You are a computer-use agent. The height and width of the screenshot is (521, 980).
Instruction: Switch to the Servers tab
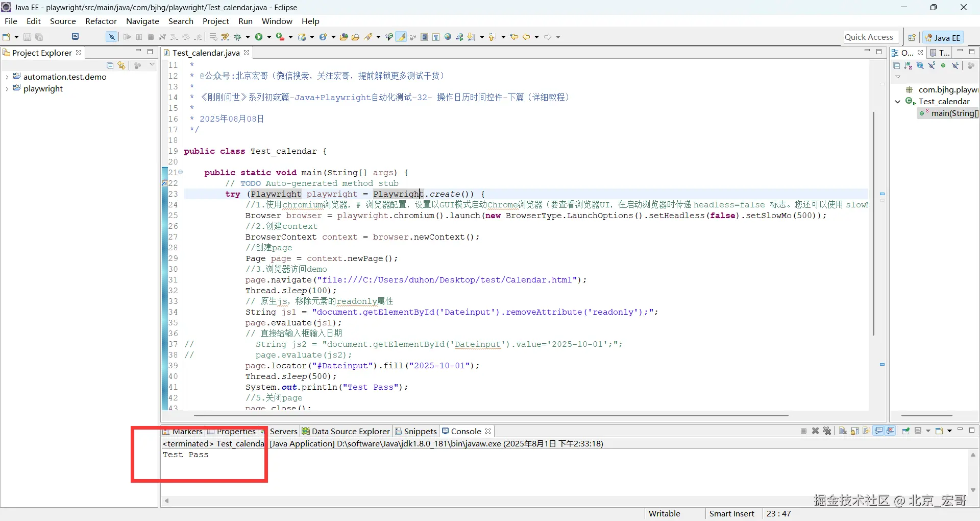(x=280, y=432)
